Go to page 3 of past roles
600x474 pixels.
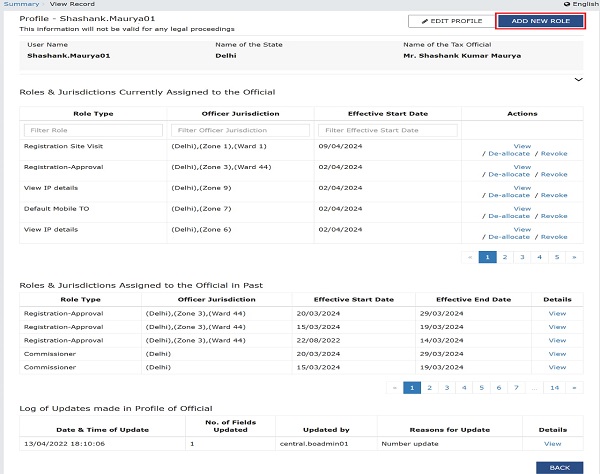pyautogui.click(x=447, y=388)
